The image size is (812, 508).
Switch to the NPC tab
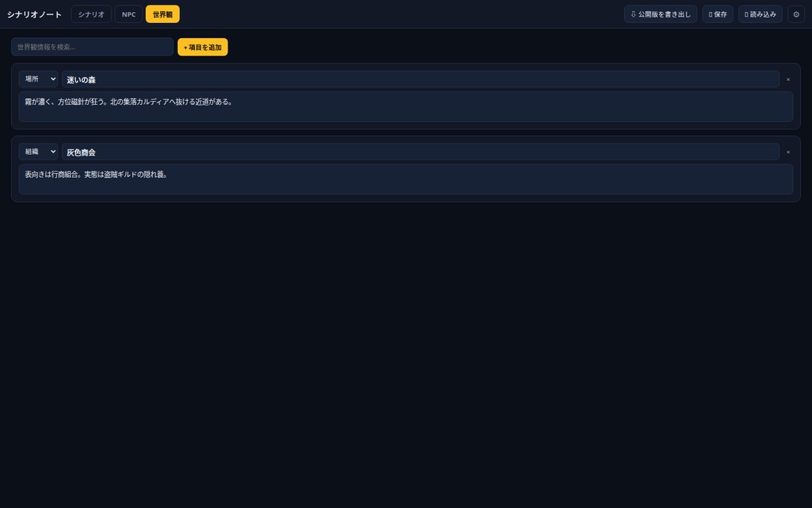[128, 14]
